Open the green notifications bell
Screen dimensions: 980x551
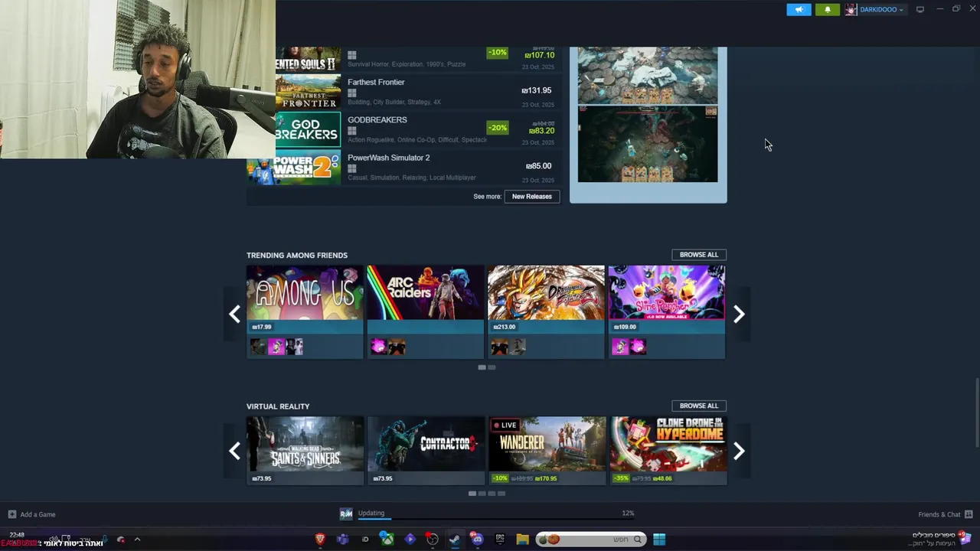tap(827, 9)
